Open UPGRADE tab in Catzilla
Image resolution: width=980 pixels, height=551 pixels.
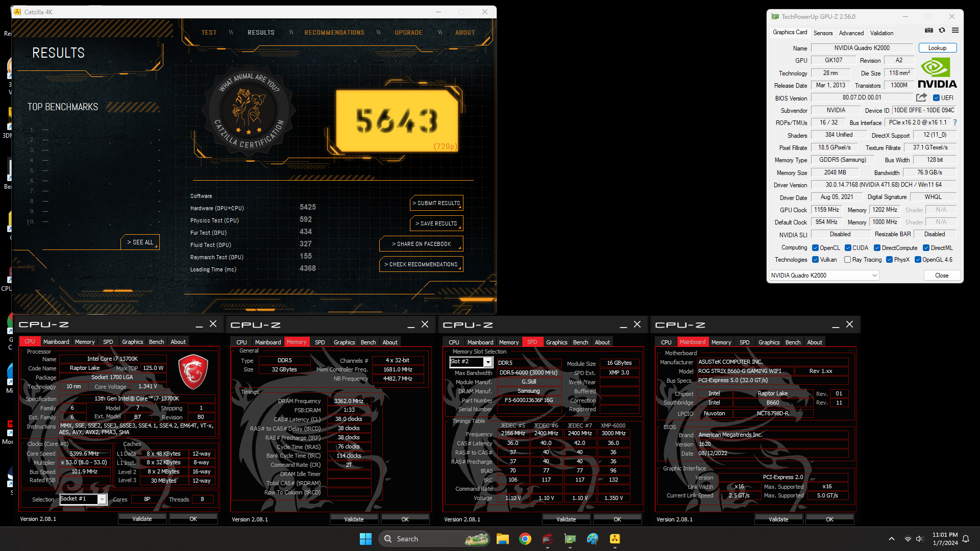408,33
